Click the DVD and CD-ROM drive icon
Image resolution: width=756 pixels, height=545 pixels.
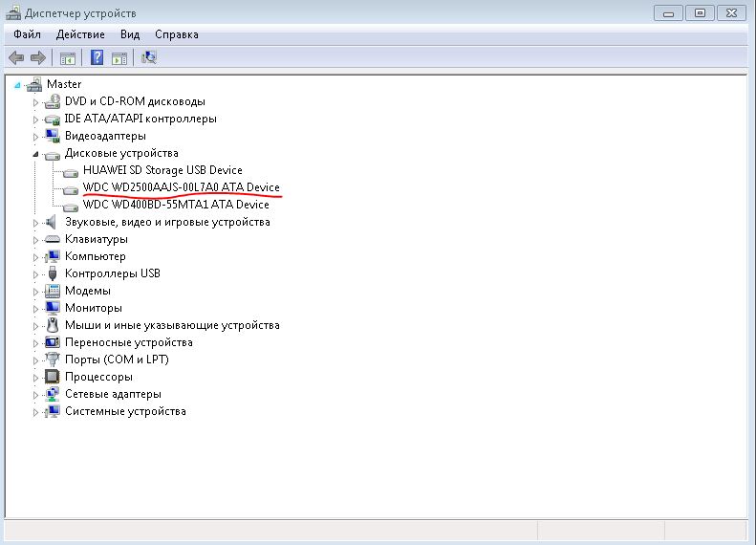coord(52,101)
